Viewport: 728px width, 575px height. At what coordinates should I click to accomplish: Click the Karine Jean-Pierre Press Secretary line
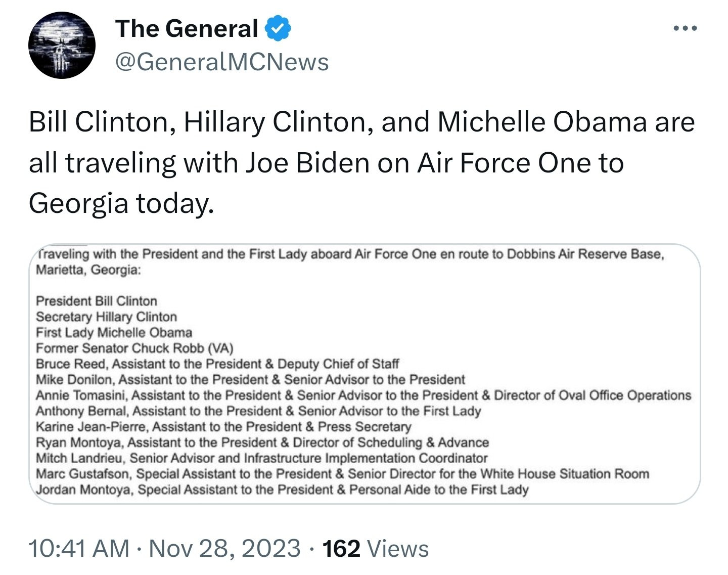223,426
